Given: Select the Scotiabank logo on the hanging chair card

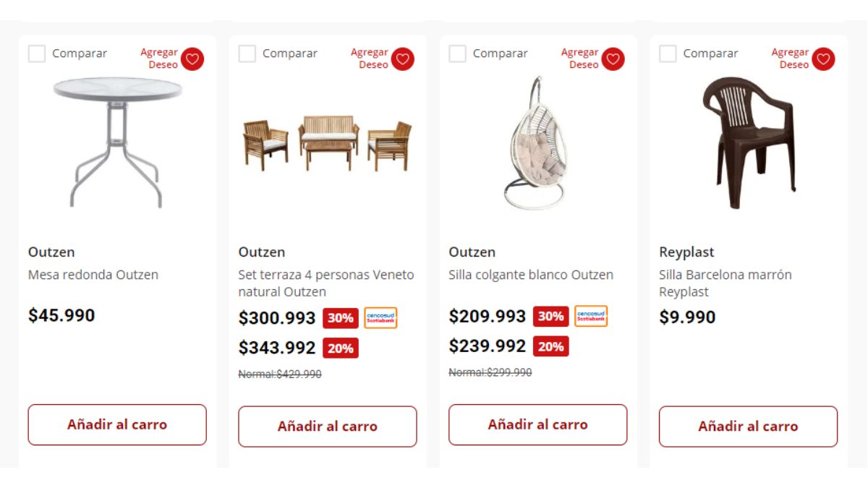Looking at the screenshot, I should (x=590, y=317).
